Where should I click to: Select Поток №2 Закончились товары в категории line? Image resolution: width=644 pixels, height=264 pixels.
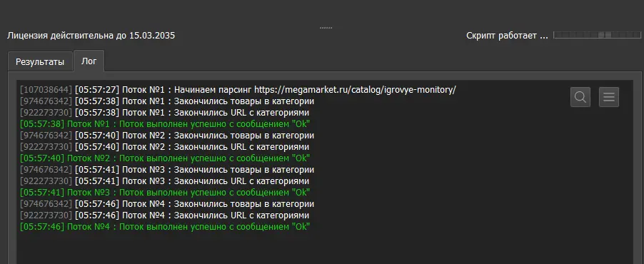[x=167, y=136]
